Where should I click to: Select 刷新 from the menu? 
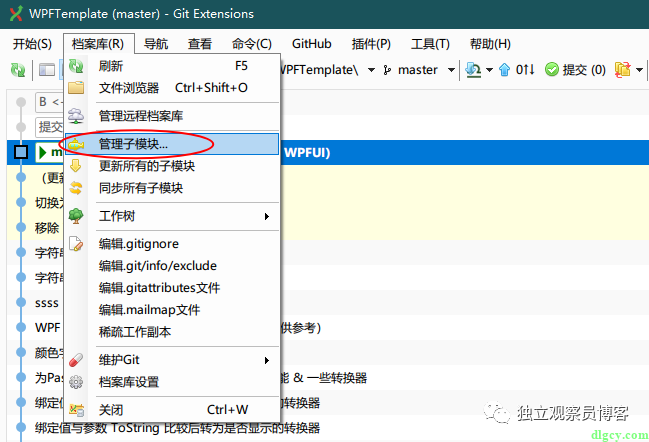[172, 66]
